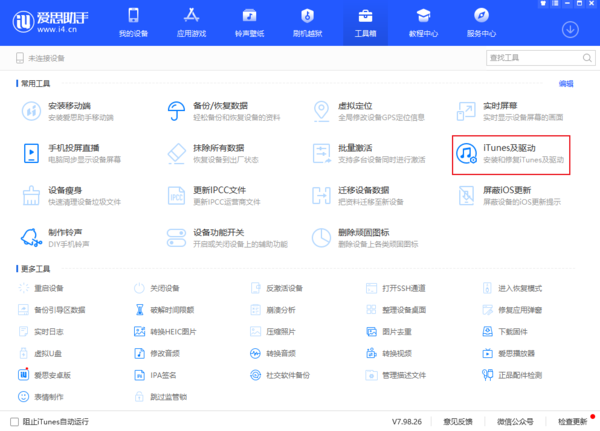Go to 铃声壁纸 tab
This screenshot has width=600, height=431.
[249, 23]
